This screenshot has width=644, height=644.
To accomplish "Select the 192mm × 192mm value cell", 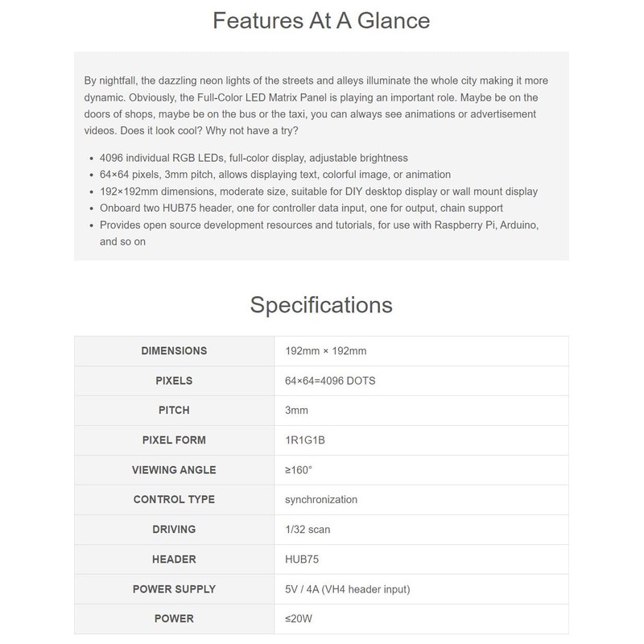I will pos(327,351).
